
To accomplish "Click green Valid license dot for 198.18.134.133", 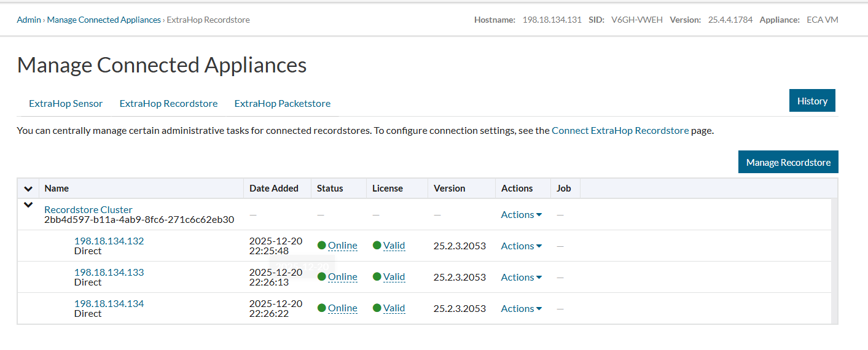I will pos(377,277).
